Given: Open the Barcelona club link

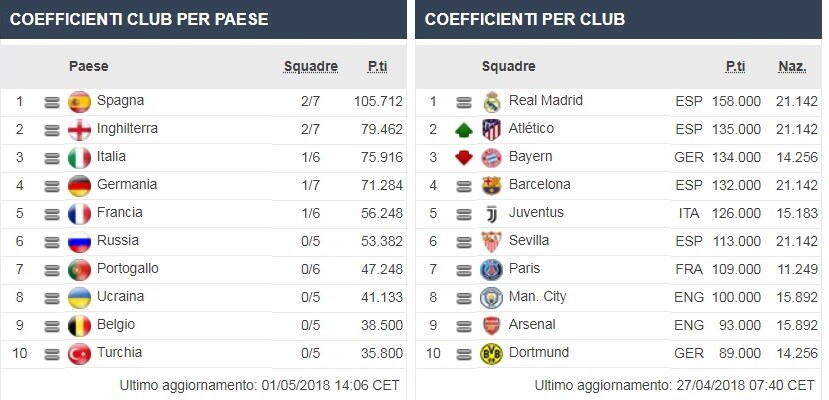Looking at the screenshot, I should [540, 184].
